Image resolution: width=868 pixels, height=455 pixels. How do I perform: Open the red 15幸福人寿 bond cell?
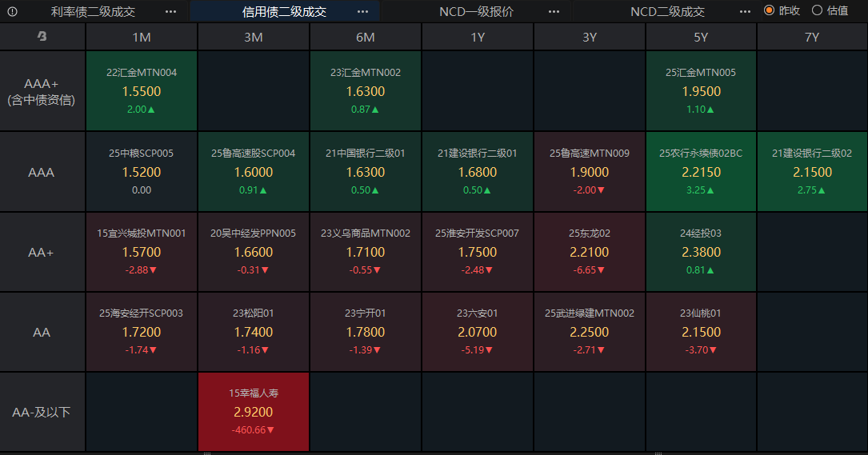[x=253, y=412]
